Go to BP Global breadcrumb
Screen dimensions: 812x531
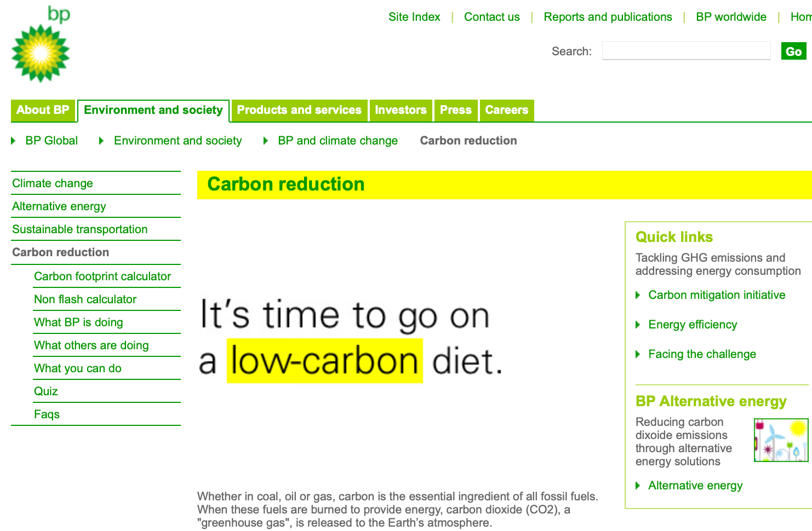[52, 141]
